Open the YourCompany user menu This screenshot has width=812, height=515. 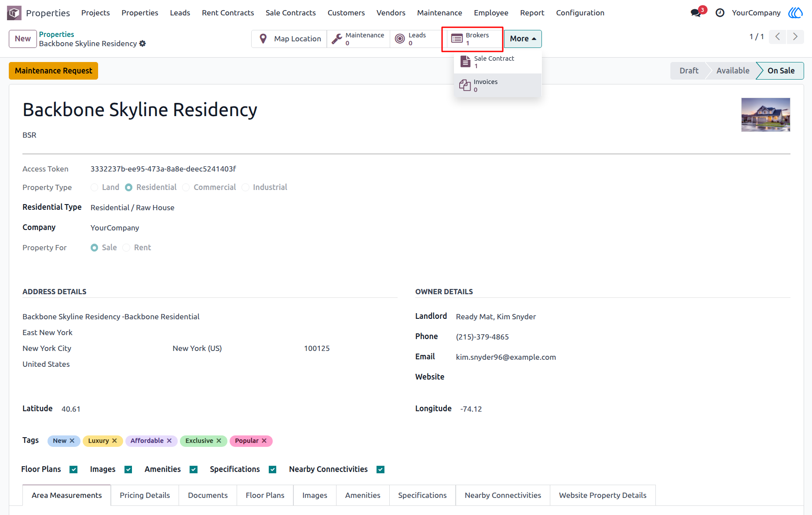pos(756,13)
